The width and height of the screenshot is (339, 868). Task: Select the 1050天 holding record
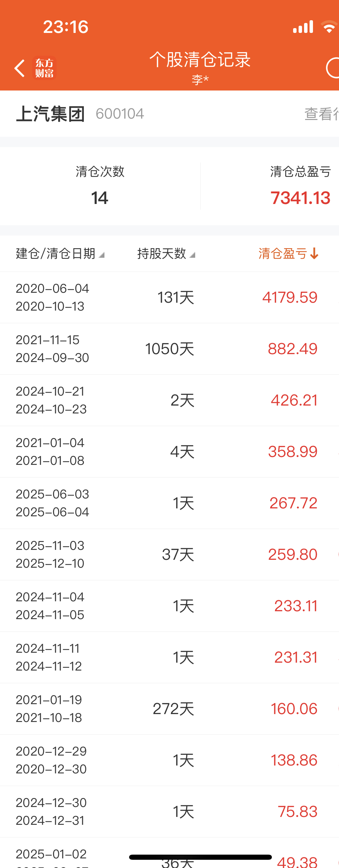coord(169,349)
